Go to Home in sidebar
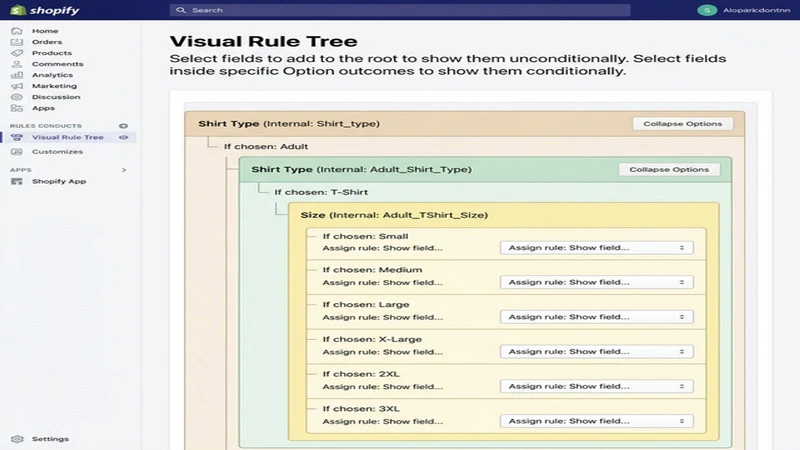The image size is (800, 450). [45, 31]
